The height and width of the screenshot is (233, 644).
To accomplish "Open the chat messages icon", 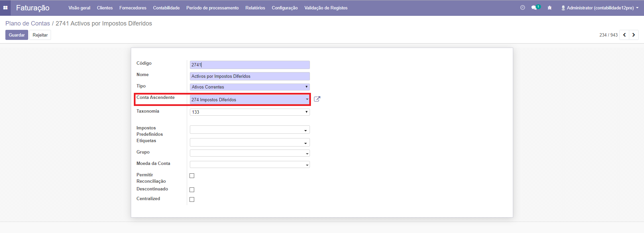I will (x=534, y=8).
